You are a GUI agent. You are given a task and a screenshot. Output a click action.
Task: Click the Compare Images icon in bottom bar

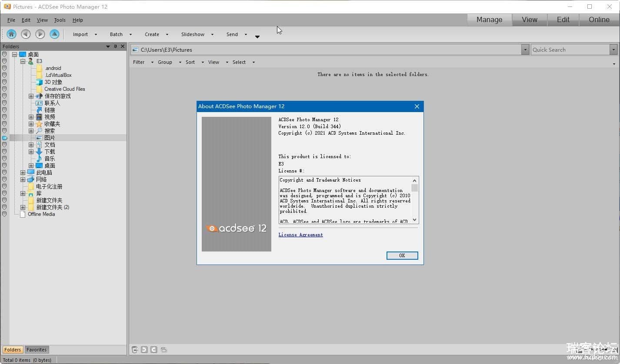pyautogui.click(x=163, y=349)
